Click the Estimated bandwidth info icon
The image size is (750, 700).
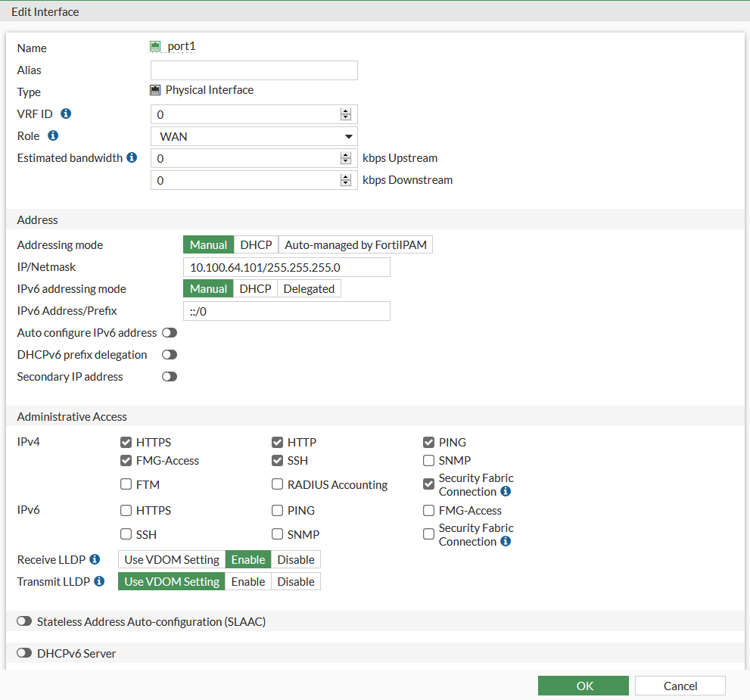pos(132,157)
